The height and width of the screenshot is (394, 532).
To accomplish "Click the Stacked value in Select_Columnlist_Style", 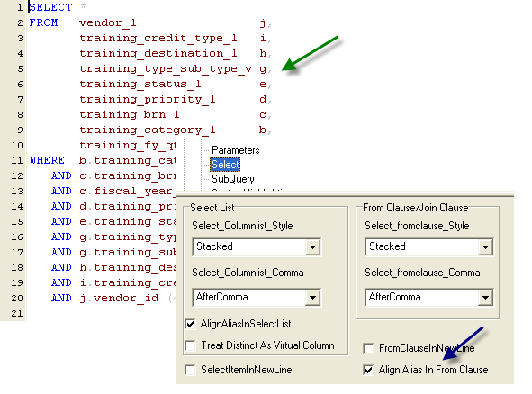I will point(214,246).
